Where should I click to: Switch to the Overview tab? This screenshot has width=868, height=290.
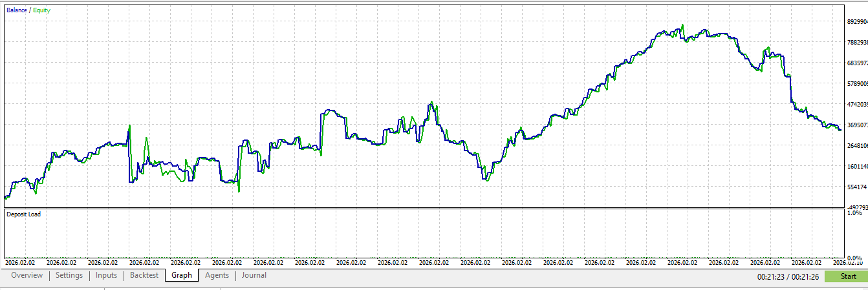click(x=27, y=275)
